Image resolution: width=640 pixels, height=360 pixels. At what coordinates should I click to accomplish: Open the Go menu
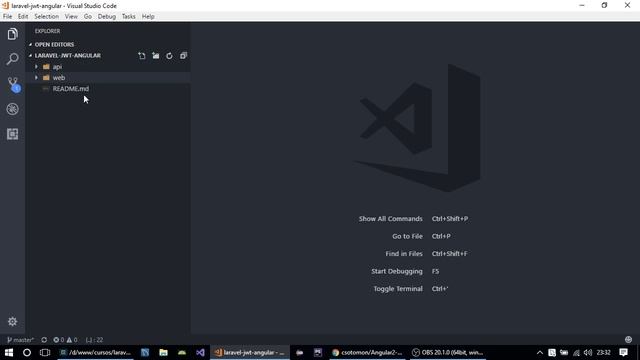[x=88, y=16]
